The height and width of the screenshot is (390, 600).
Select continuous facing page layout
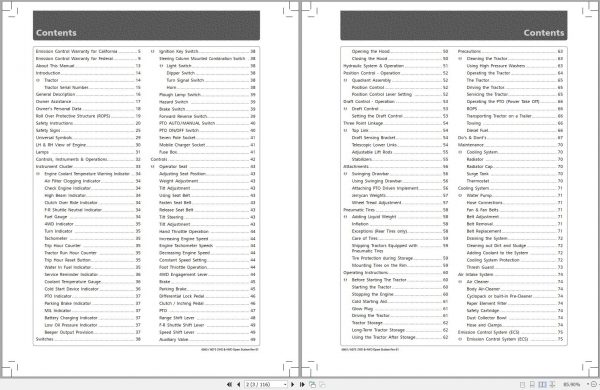[552, 385]
